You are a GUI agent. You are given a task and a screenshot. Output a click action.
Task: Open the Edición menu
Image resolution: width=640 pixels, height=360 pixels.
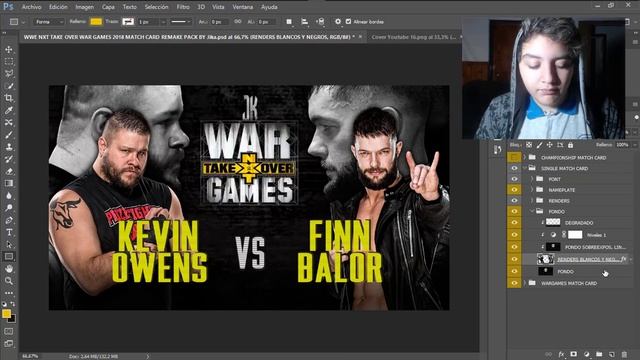click(x=58, y=7)
